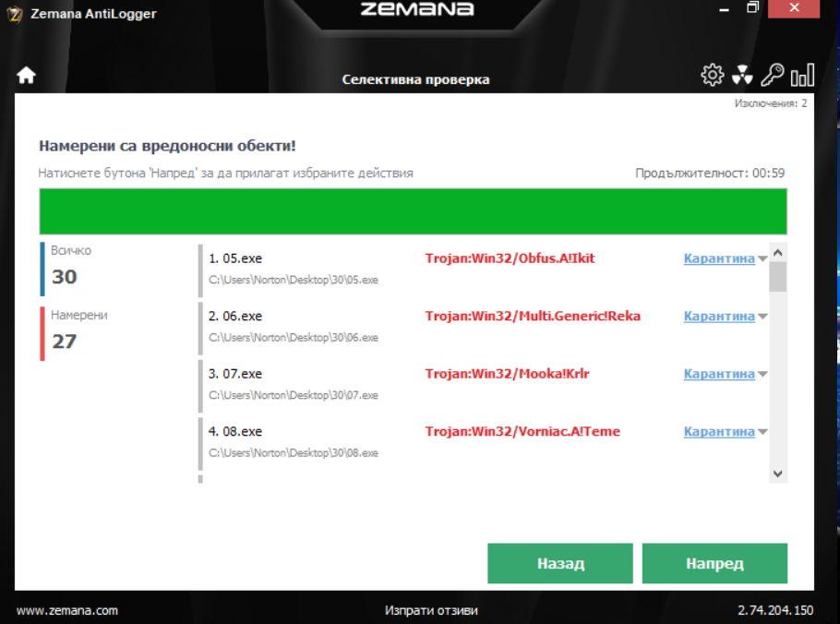Click Карантина link for 08.exe
The height and width of the screenshot is (624, 840).
(x=719, y=431)
